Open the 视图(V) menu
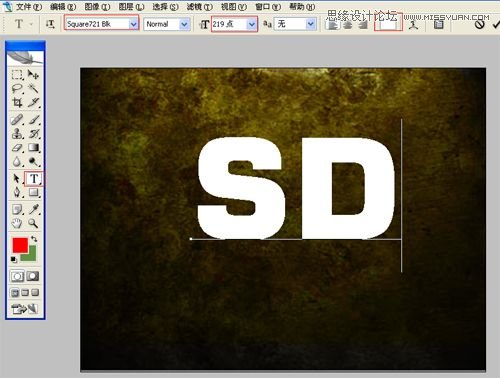The image size is (500, 378). (x=234, y=6)
